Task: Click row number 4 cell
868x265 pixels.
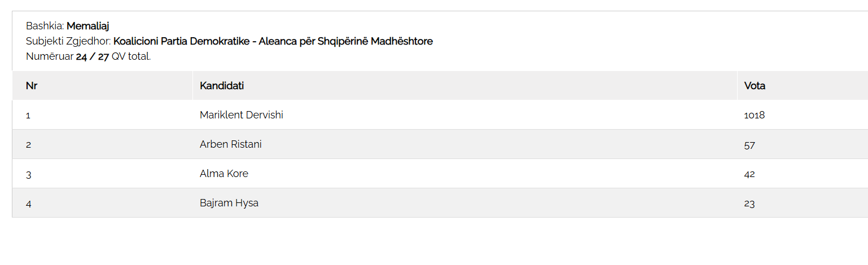Action: coord(28,204)
